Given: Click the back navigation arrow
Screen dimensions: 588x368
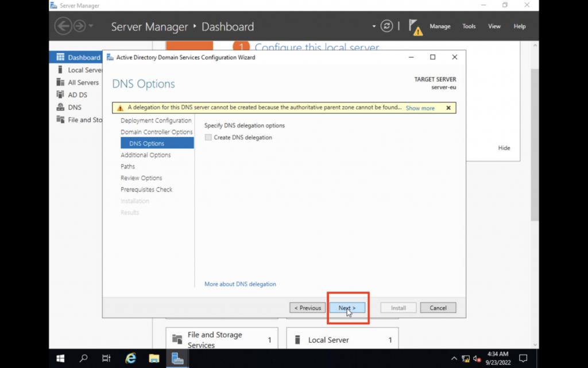Looking at the screenshot, I should click(63, 26).
